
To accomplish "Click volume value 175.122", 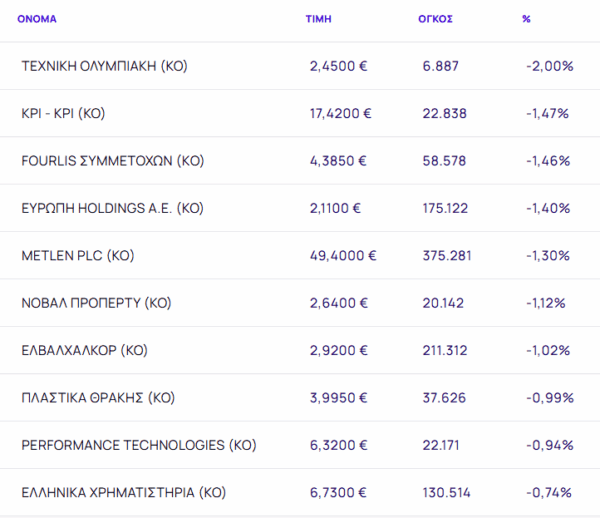I will 445,209.
